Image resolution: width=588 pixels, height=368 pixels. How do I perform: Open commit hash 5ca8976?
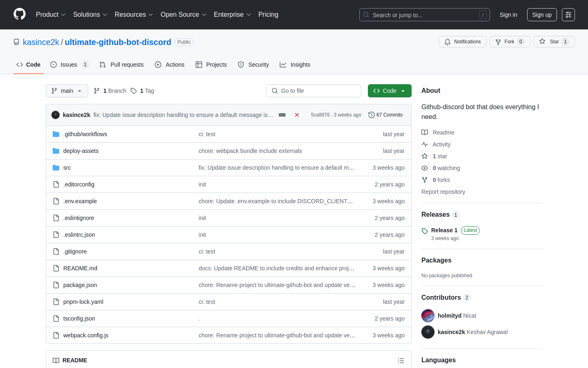pos(320,115)
